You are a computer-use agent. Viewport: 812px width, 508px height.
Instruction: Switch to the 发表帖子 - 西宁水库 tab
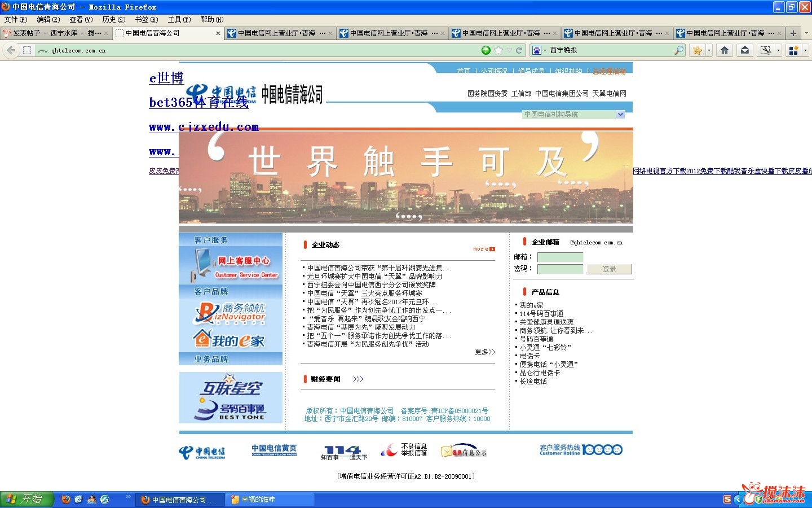click(55, 33)
